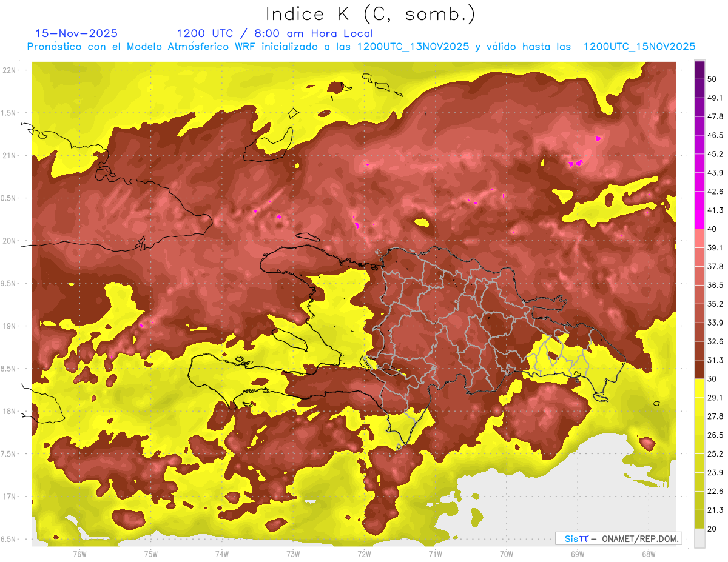Click the '45.2' colorbar value label
This screenshot has height=562, width=728.
coord(715,154)
